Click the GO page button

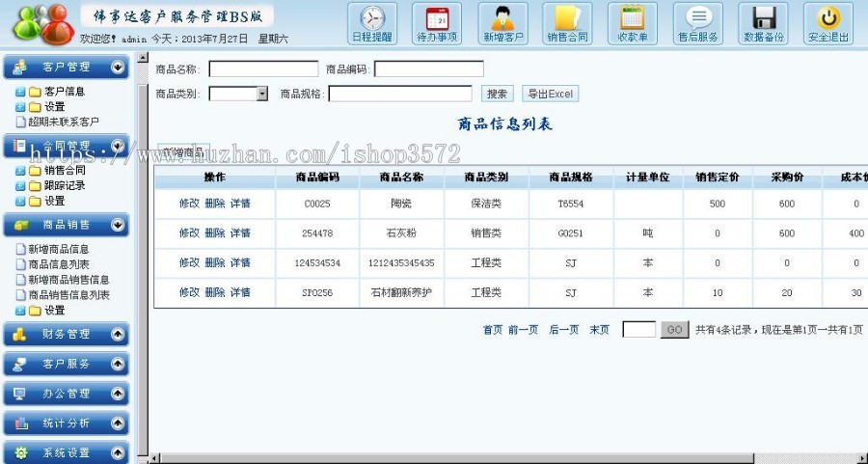(x=674, y=330)
